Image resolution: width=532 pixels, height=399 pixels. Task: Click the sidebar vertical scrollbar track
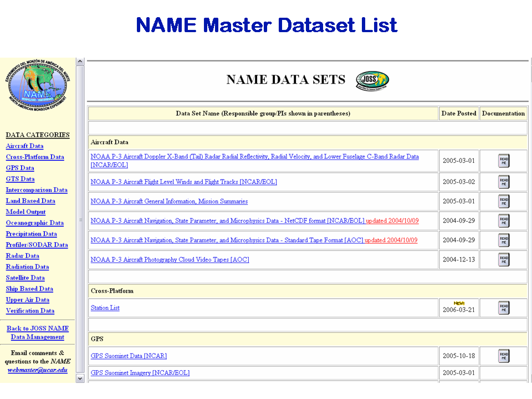coord(80,220)
